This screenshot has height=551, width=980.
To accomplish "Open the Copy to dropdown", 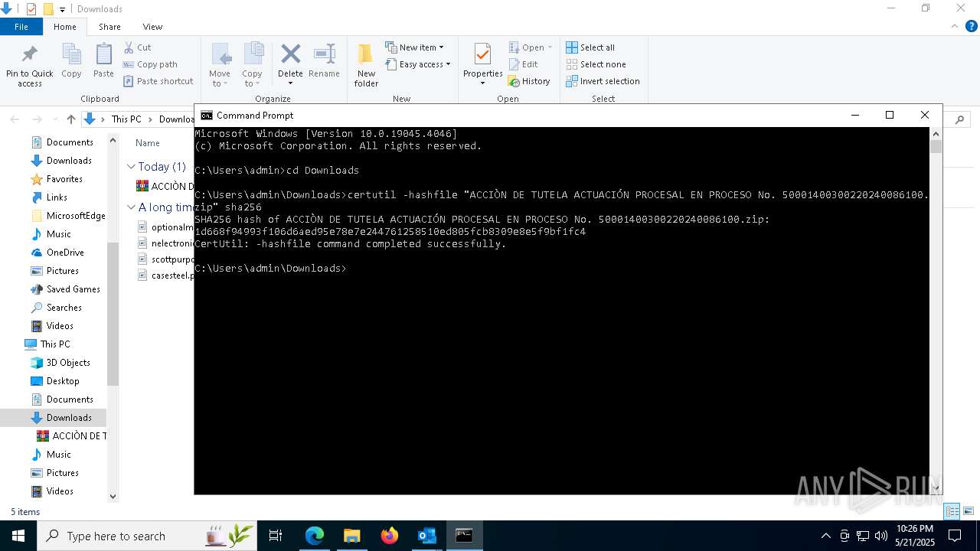I will (x=252, y=66).
